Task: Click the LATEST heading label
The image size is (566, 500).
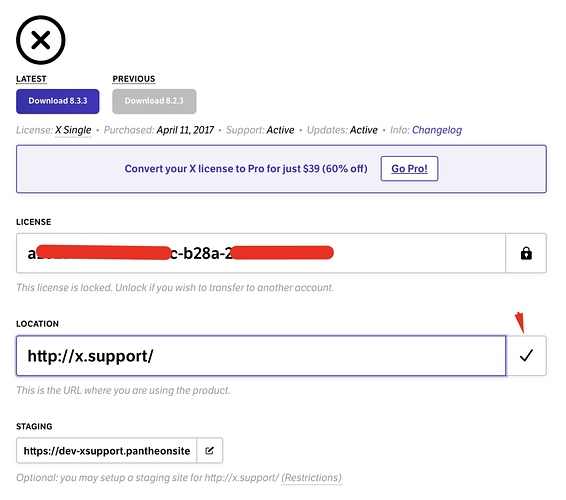Action: click(31, 79)
